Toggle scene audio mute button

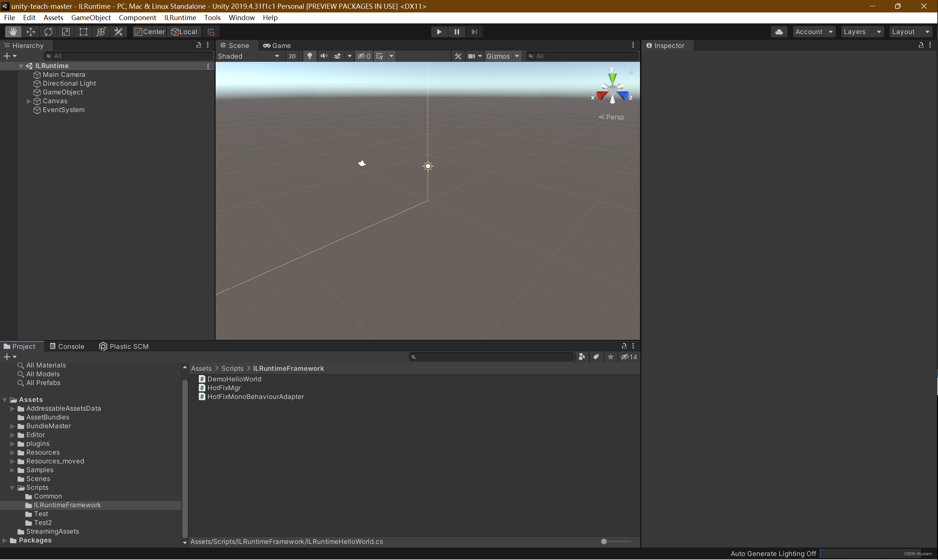[x=324, y=56]
